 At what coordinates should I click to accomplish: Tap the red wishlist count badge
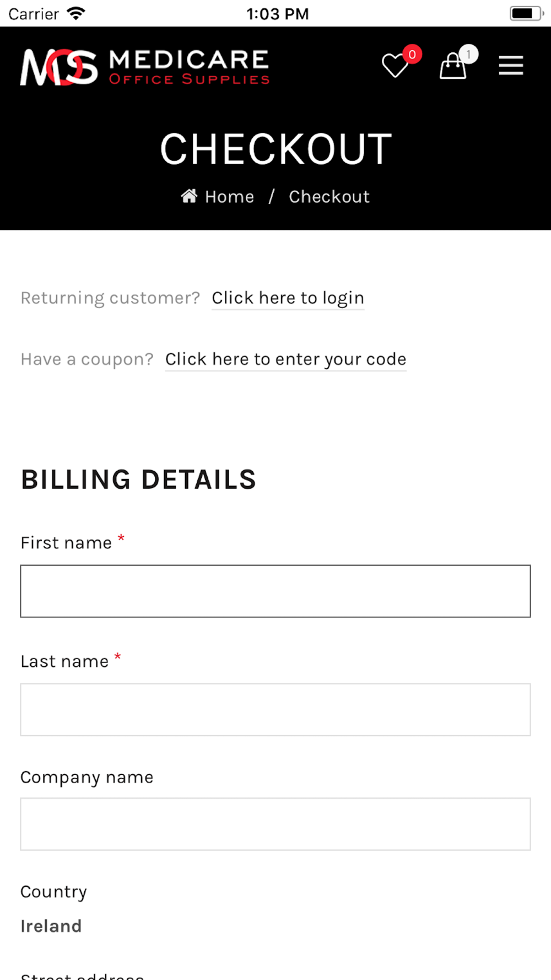[x=412, y=54]
